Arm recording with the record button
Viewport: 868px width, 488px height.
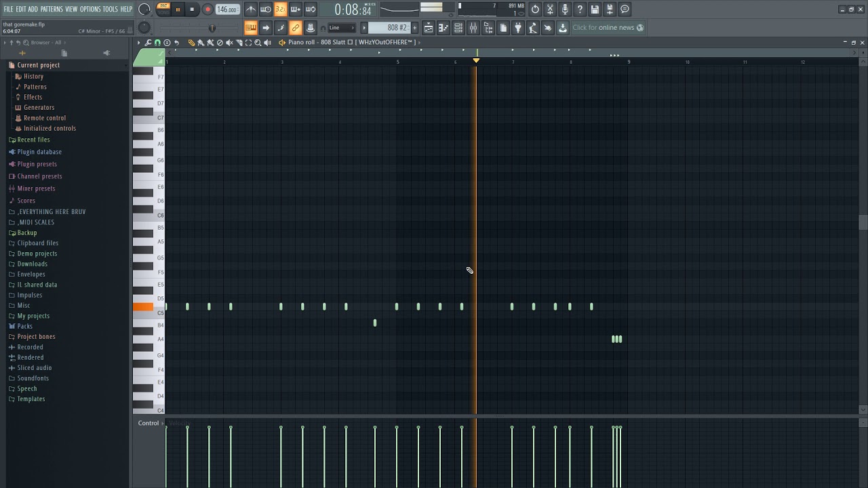[x=208, y=9]
